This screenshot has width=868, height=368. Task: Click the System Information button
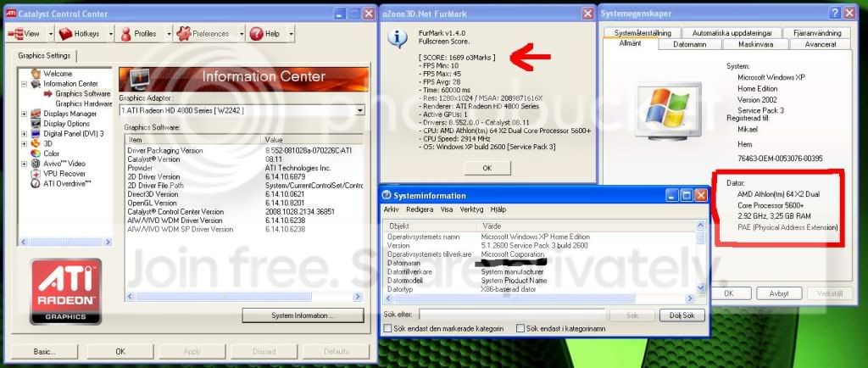[x=303, y=315]
